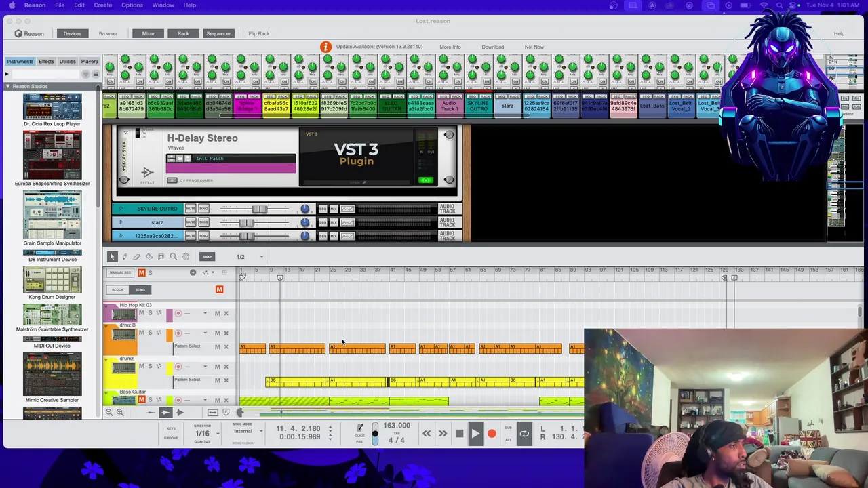Expand the SKYLINE OUTRO track device
This screenshot has height=488, width=868.
(x=121, y=209)
